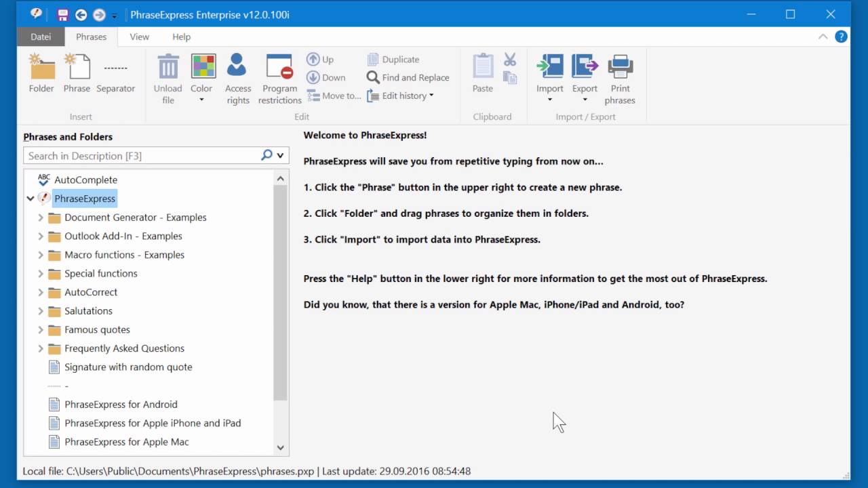The image size is (868, 488).
Task: Select PhraseExpress for Apple iPhone and iPad
Action: [153, 423]
